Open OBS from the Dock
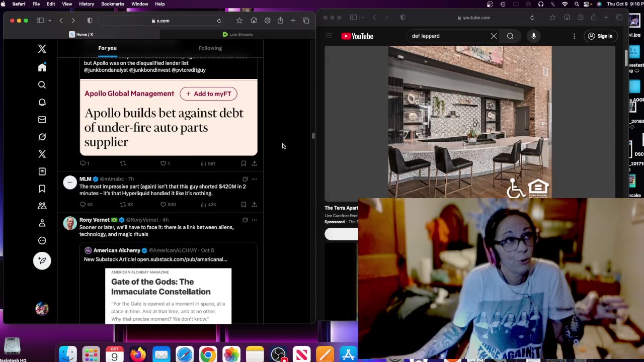The image size is (644, 362). (278, 354)
